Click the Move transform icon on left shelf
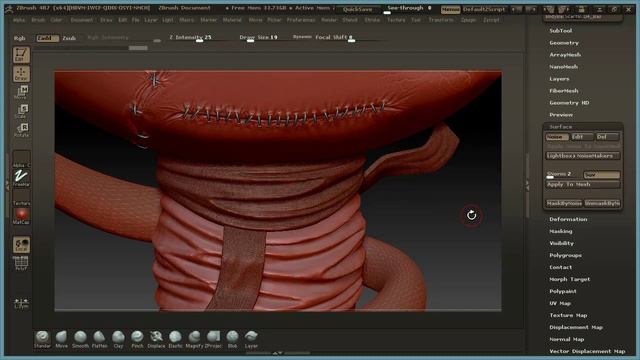Image resolution: width=640 pixels, height=360 pixels. [x=21, y=92]
